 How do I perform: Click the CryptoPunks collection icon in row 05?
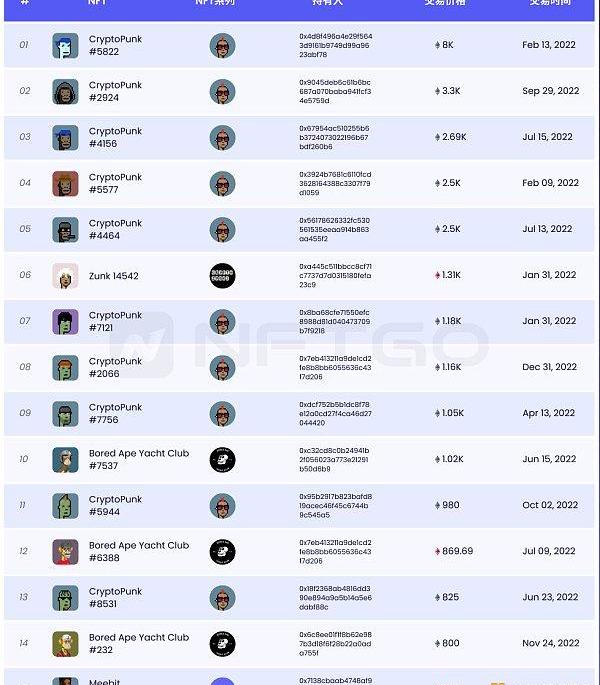pyautogui.click(x=222, y=230)
